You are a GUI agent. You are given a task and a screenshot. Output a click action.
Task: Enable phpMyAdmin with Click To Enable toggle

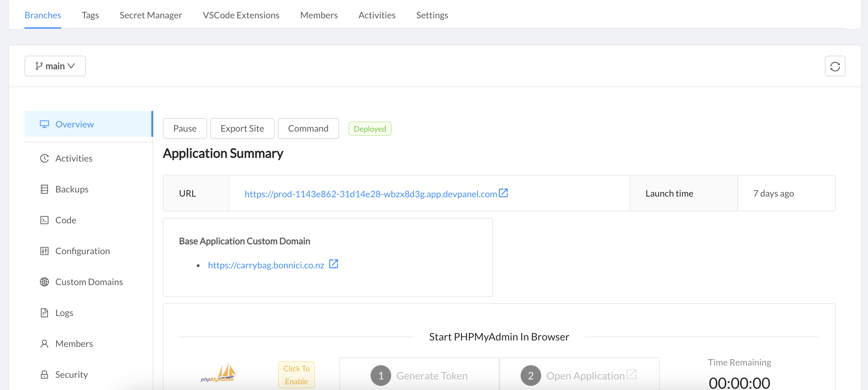tap(296, 375)
